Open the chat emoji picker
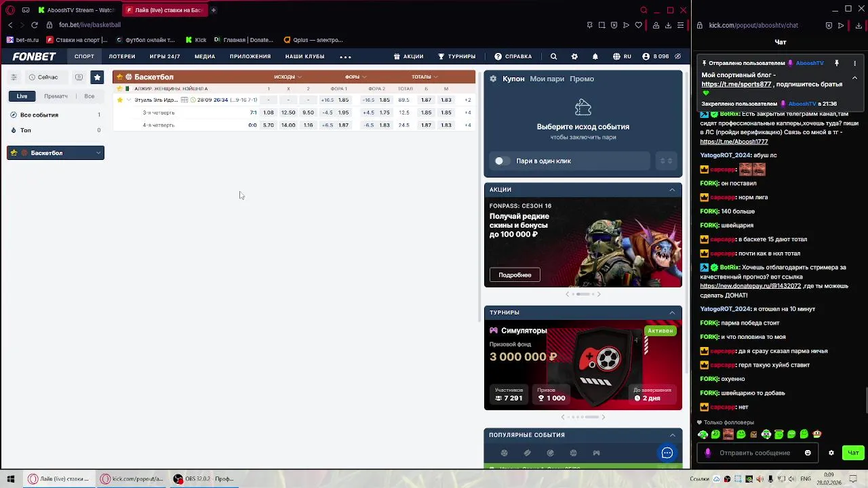The width and height of the screenshot is (868, 488). coord(808,453)
